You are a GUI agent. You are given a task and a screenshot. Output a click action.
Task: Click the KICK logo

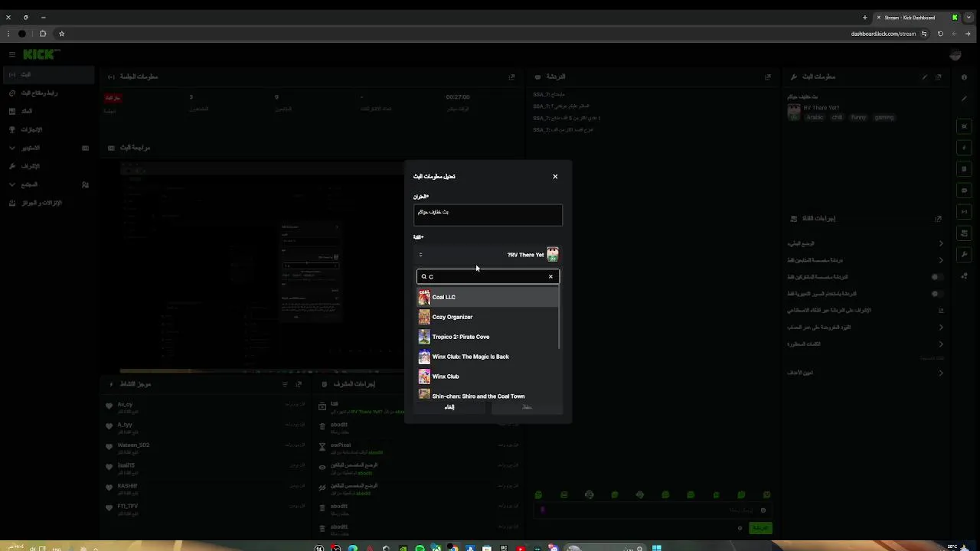click(41, 54)
